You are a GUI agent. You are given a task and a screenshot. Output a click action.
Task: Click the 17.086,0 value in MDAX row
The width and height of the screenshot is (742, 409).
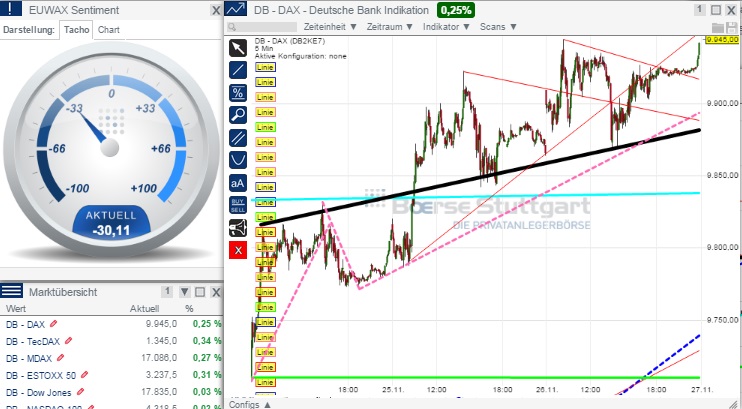click(x=159, y=358)
